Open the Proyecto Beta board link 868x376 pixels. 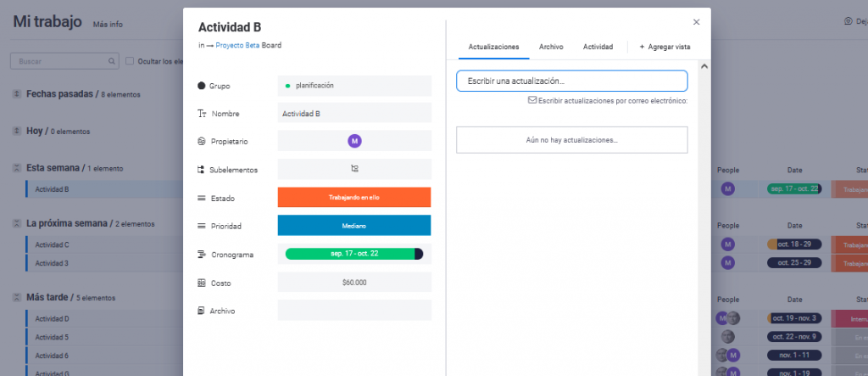pyautogui.click(x=237, y=45)
